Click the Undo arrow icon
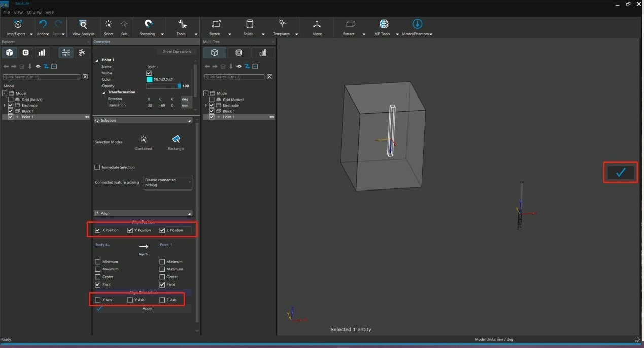 [43, 24]
